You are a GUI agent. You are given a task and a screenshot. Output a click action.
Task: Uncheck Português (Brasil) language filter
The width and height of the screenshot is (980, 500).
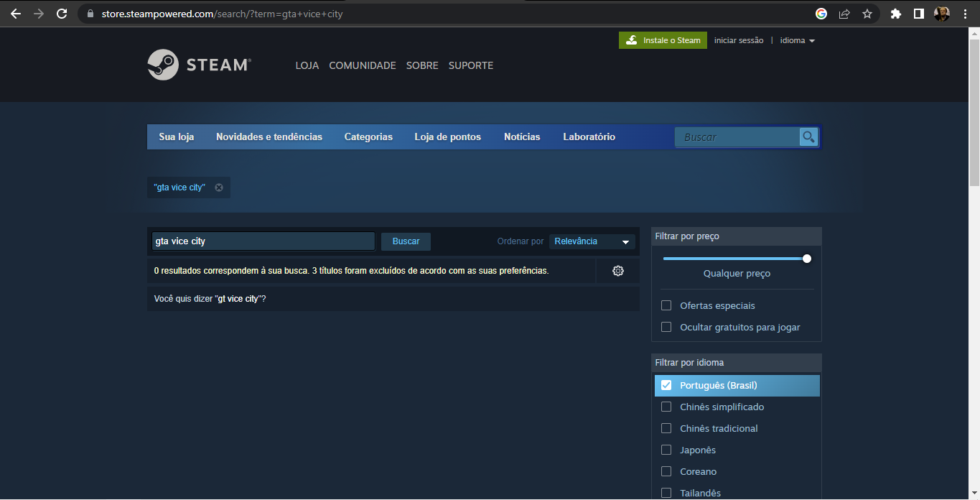pyautogui.click(x=666, y=385)
